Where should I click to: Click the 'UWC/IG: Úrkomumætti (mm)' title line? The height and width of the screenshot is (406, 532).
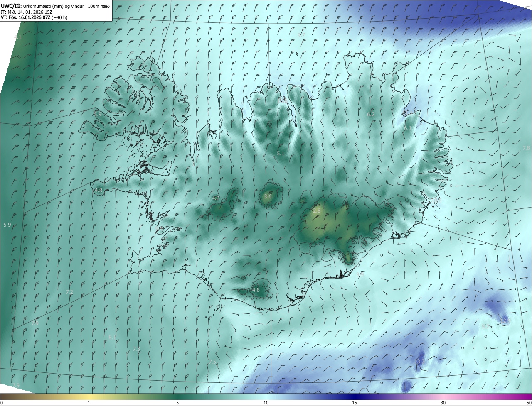(x=56, y=6)
